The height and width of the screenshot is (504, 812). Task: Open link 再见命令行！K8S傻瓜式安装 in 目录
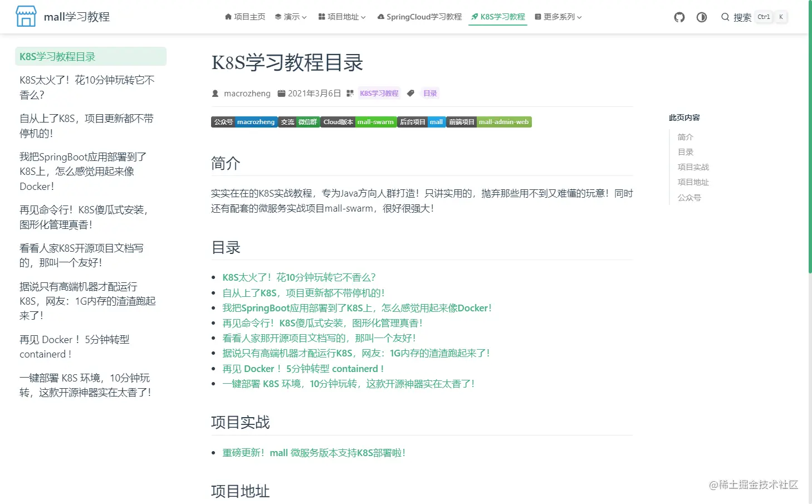tap(322, 323)
